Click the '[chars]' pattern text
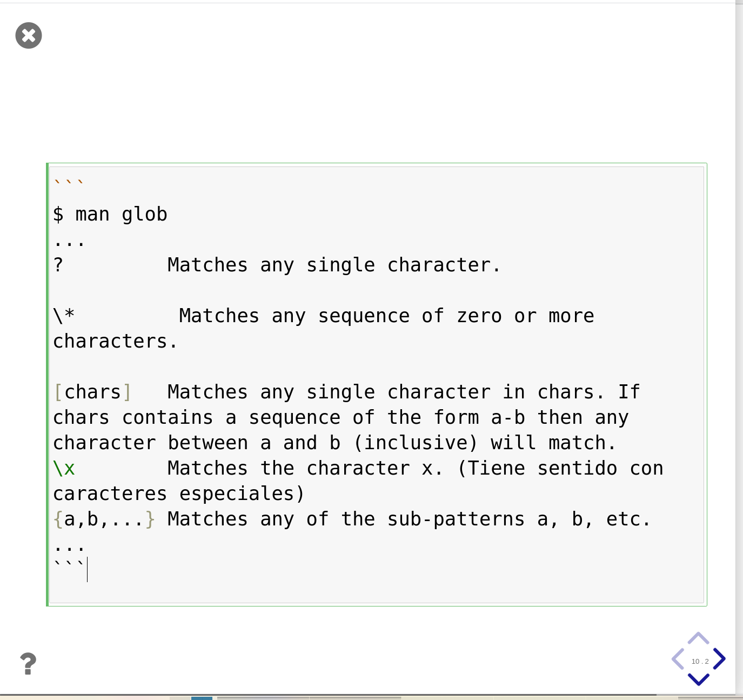 click(92, 392)
